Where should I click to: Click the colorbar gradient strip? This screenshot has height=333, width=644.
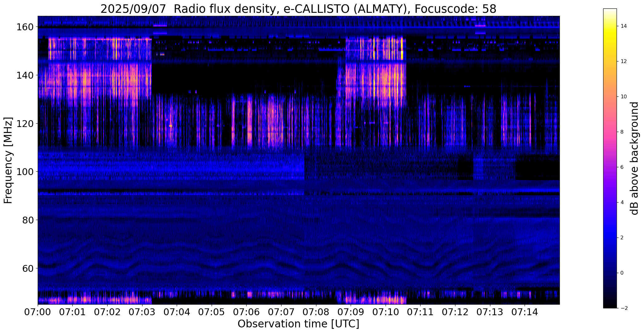coord(610,158)
